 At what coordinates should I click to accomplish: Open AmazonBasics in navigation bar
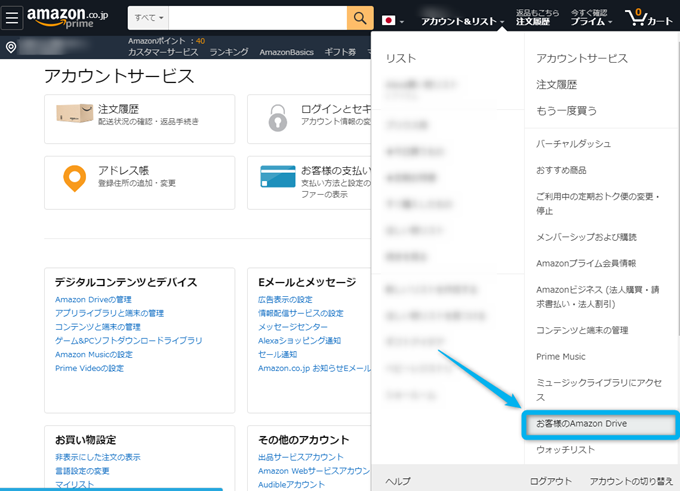pos(286,52)
